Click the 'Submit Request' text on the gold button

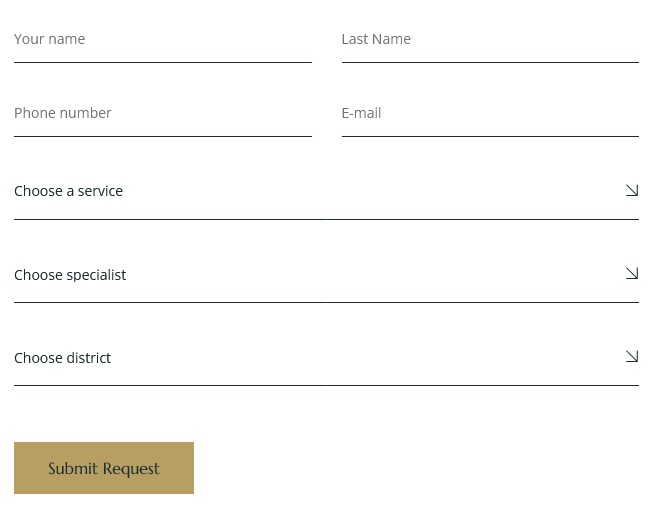click(x=104, y=468)
